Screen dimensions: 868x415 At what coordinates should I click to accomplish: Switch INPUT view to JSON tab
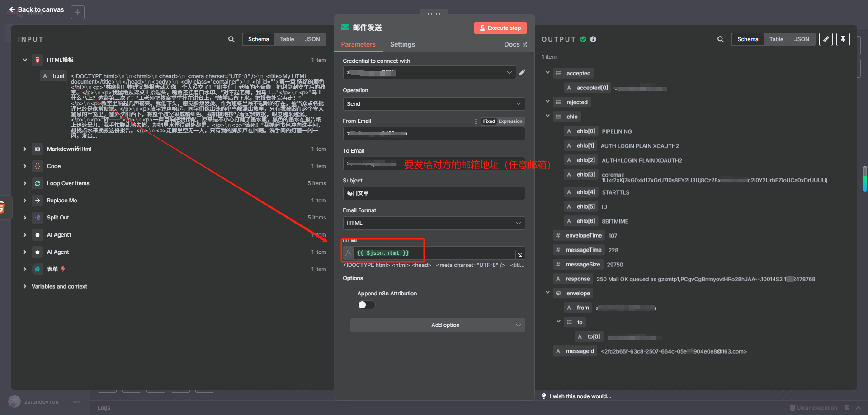click(x=312, y=39)
